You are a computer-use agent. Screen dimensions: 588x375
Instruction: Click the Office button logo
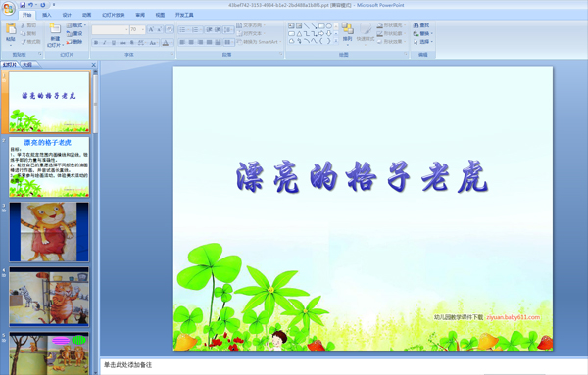[8, 8]
